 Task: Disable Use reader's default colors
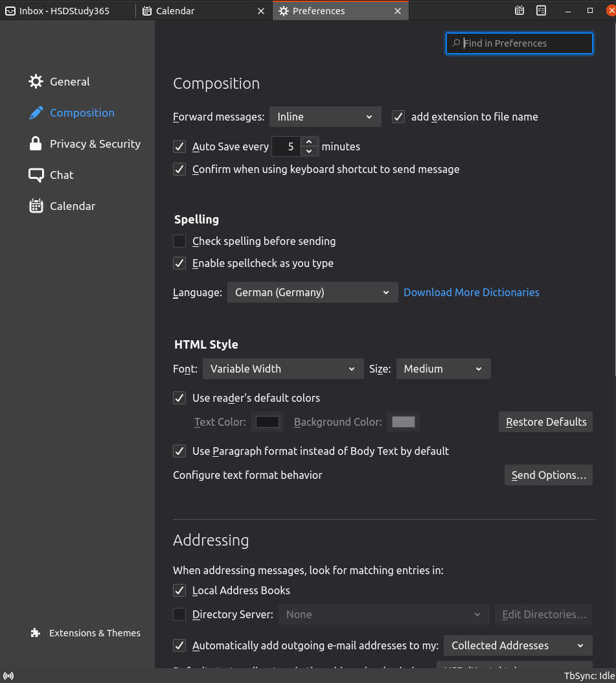[x=179, y=398]
